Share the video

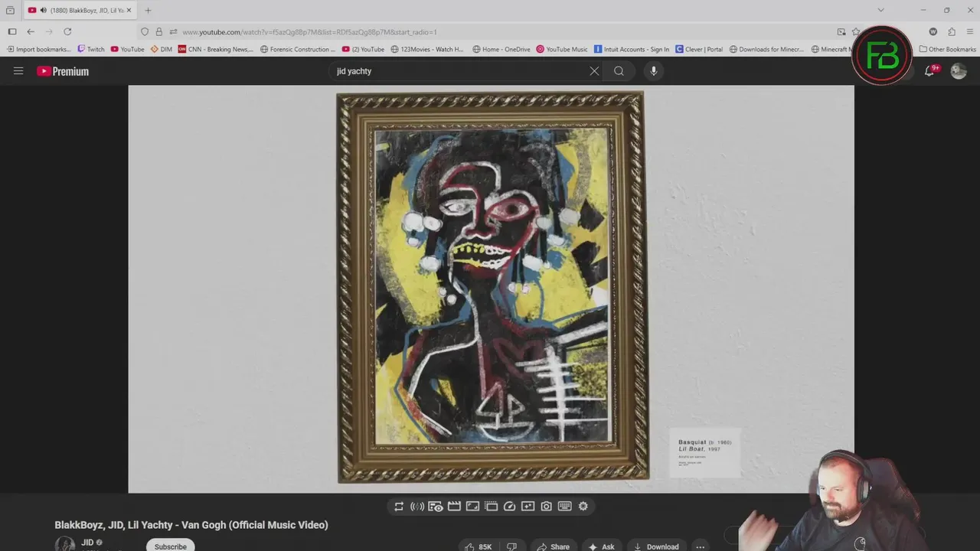click(553, 546)
